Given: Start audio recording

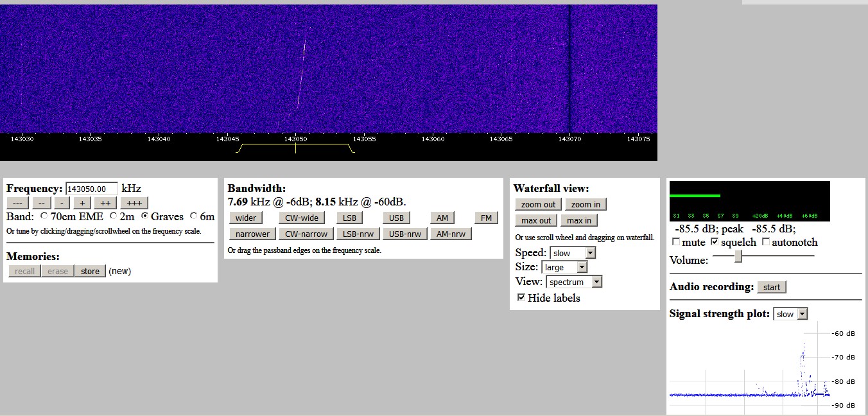Looking at the screenshot, I should click(x=772, y=287).
